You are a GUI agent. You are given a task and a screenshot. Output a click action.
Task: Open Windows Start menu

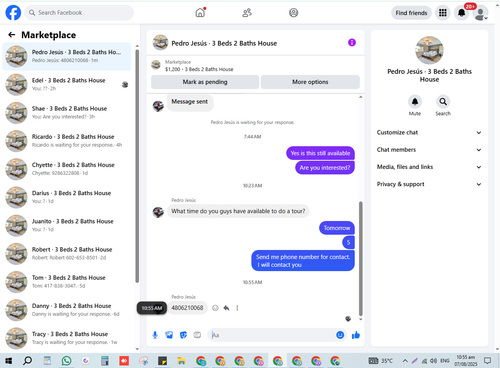click(8, 361)
